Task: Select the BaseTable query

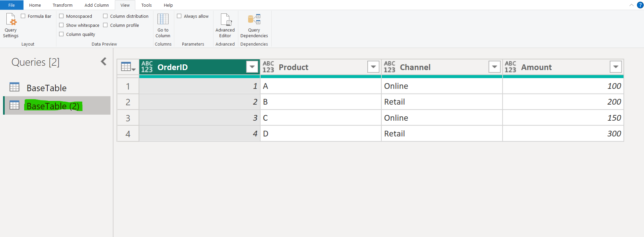Action: pyautogui.click(x=46, y=88)
